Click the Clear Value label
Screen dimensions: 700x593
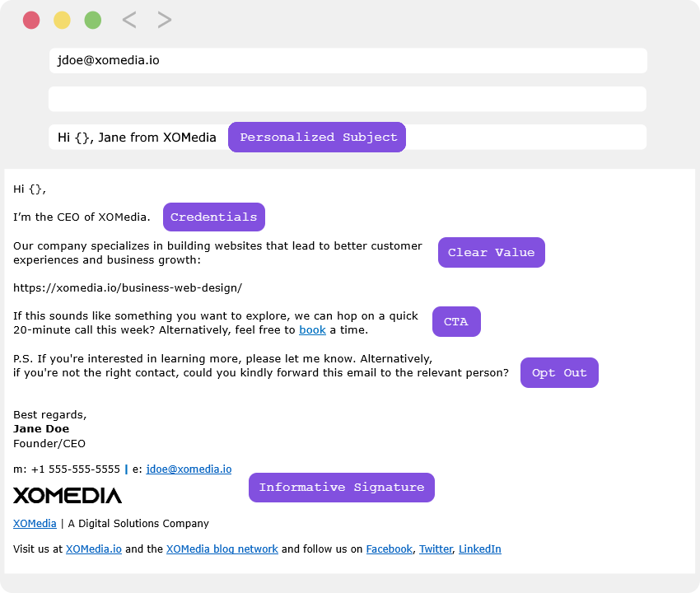click(x=492, y=252)
